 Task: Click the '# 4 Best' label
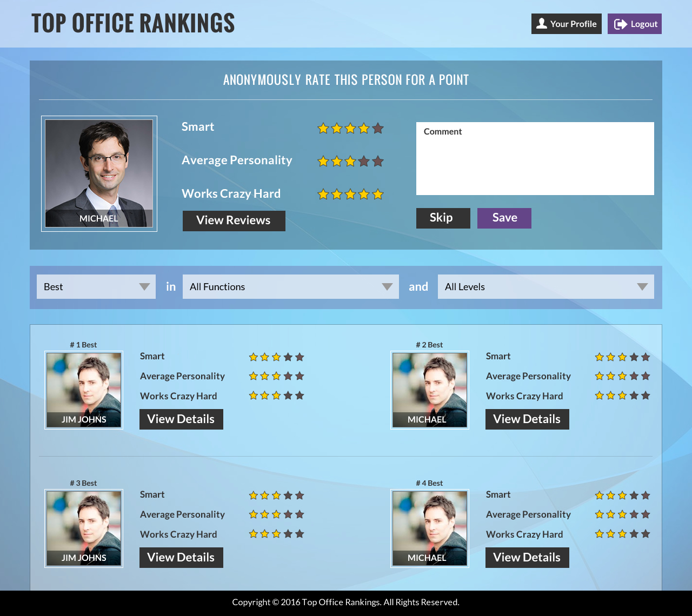pyautogui.click(x=429, y=483)
